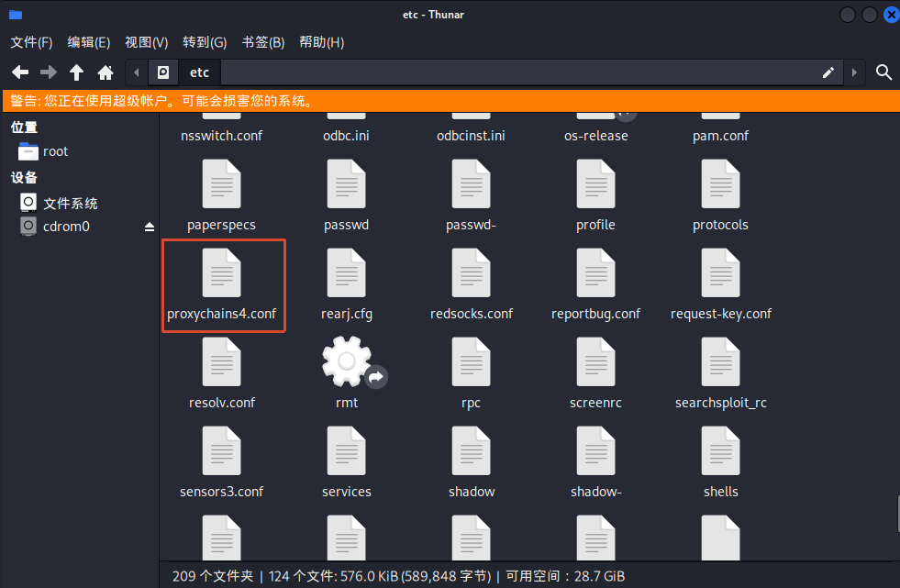
Task: Go to the home folder
Action: 106,72
